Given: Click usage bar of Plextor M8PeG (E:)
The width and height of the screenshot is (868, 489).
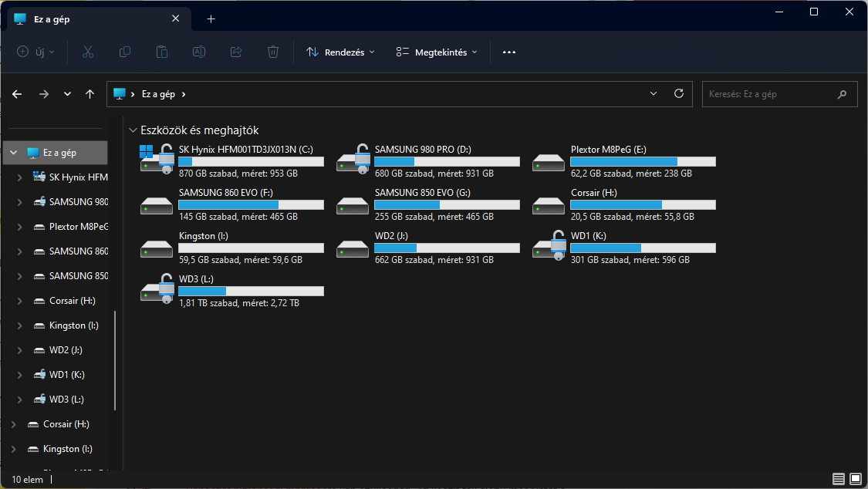Looking at the screenshot, I should [x=643, y=161].
